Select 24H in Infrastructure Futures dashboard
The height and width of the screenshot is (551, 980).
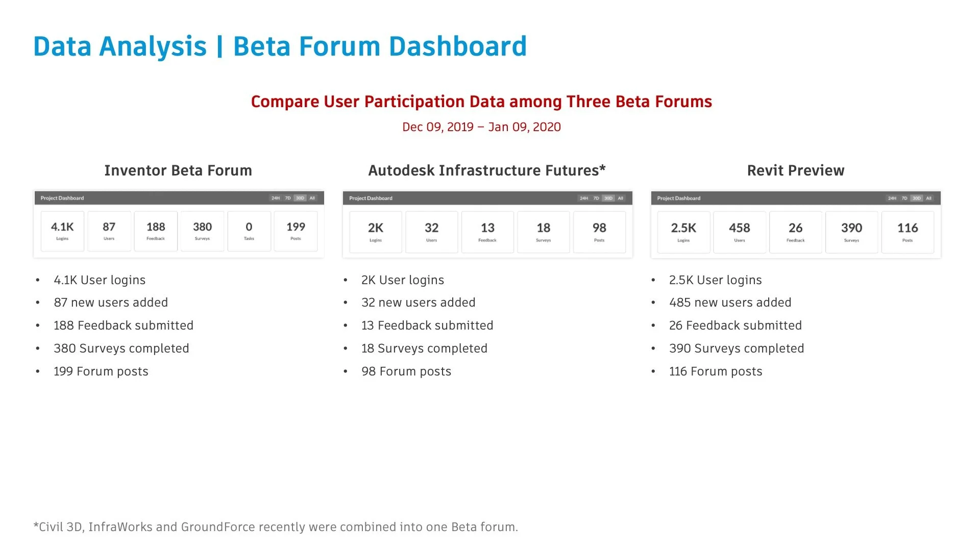click(584, 198)
